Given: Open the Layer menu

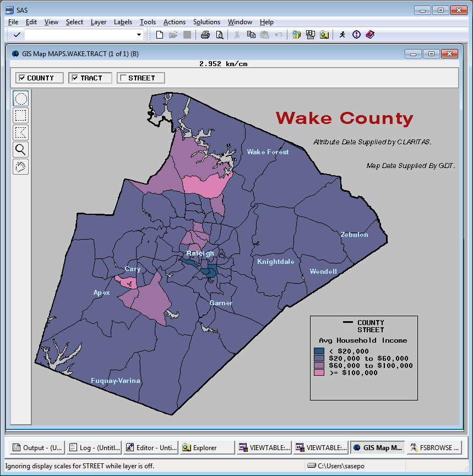Looking at the screenshot, I should pos(98,22).
